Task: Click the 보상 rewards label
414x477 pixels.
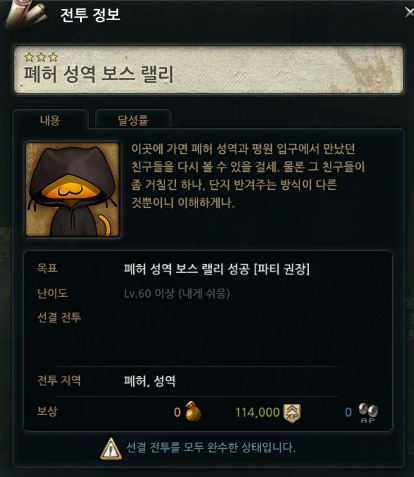Action: [47, 411]
